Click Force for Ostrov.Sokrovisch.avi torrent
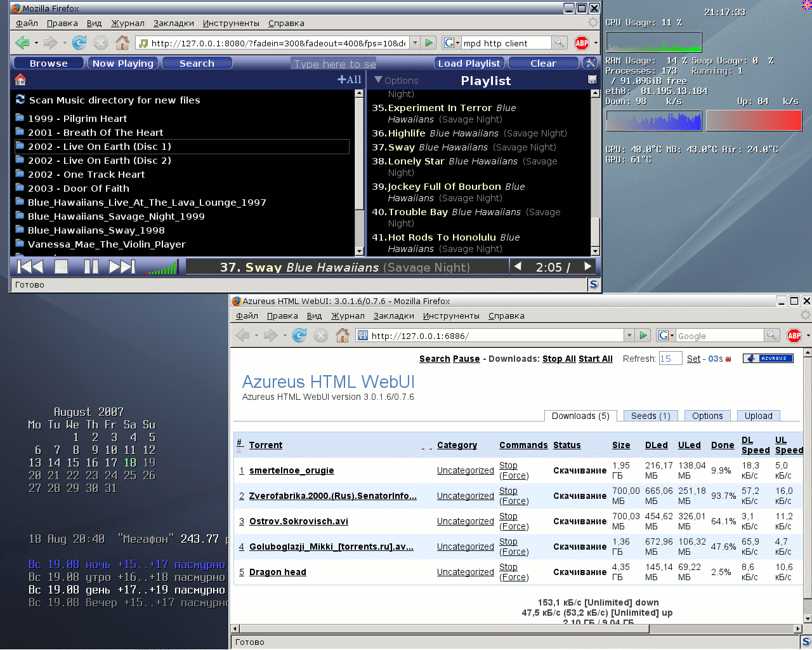Viewport: 812px width, 650px height. (x=514, y=526)
